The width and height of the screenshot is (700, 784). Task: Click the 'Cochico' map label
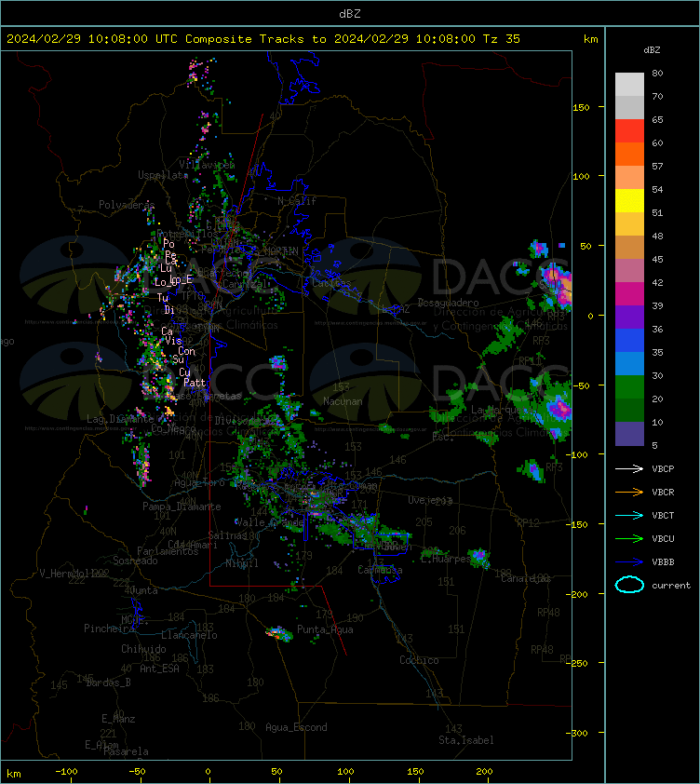pyautogui.click(x=419, y=660)
